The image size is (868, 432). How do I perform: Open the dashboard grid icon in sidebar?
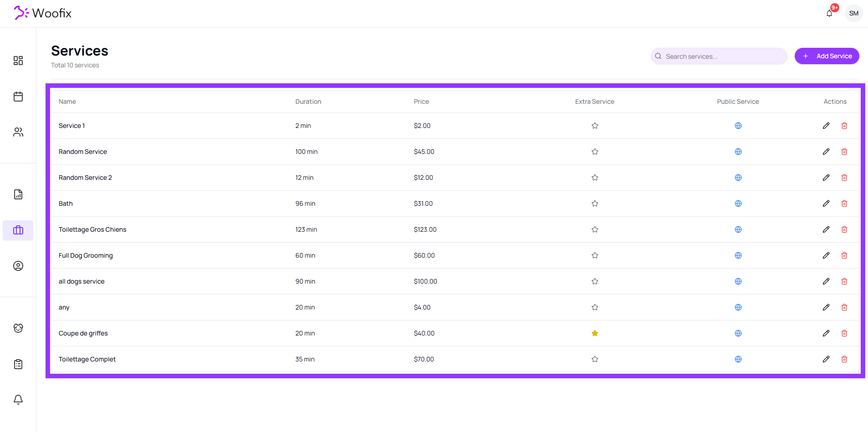pyautogui.click(x=18, y=61)
